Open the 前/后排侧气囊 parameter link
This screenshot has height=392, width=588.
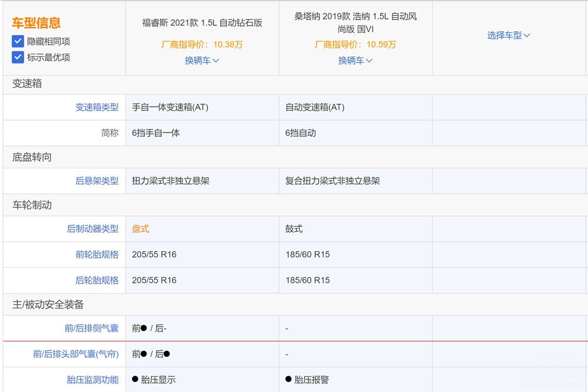click(91, 328)
